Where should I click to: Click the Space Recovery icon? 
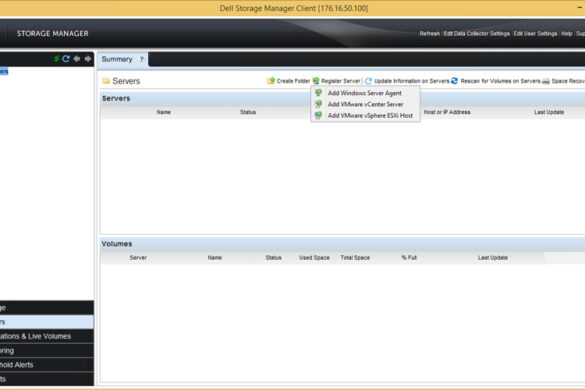(546, 81)
